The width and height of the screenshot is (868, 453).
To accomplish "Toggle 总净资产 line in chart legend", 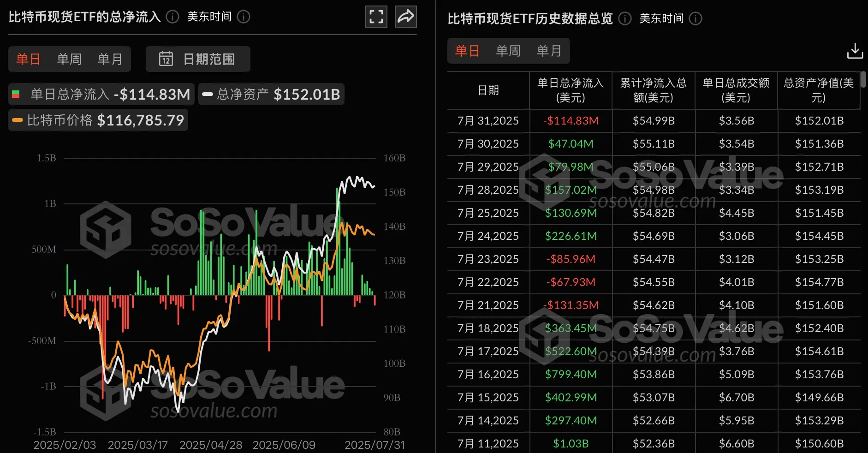I will pos(271,95).
